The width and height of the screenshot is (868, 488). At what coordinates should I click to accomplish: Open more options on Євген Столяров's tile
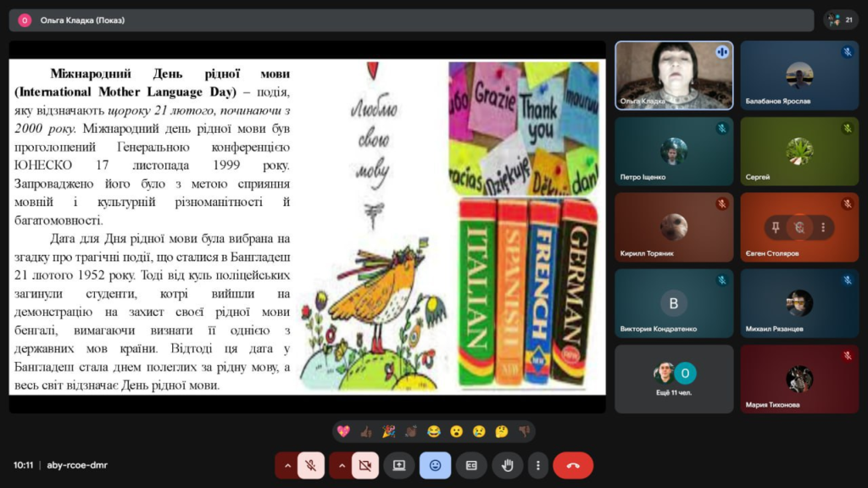pyautogui.click(x=822, y=227)
